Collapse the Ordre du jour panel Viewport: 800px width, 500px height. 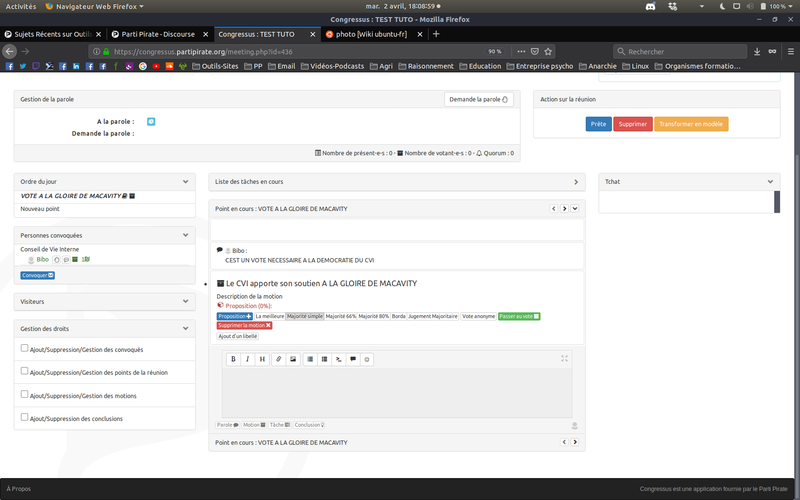186,181
